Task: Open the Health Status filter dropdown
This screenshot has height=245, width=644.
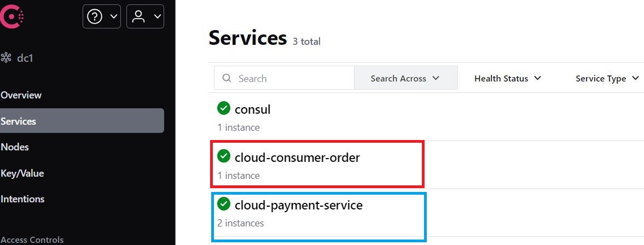Action: [x=507, y=78]
